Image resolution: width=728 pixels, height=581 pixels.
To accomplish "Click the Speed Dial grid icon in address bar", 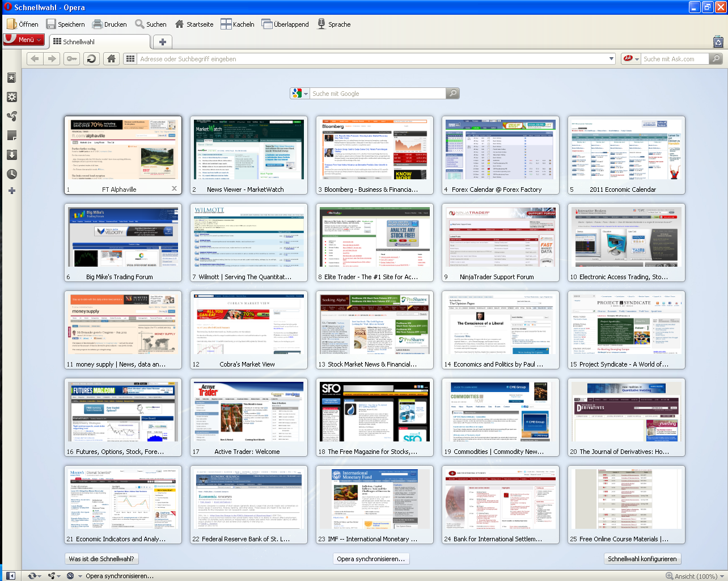I will point(130,58).
